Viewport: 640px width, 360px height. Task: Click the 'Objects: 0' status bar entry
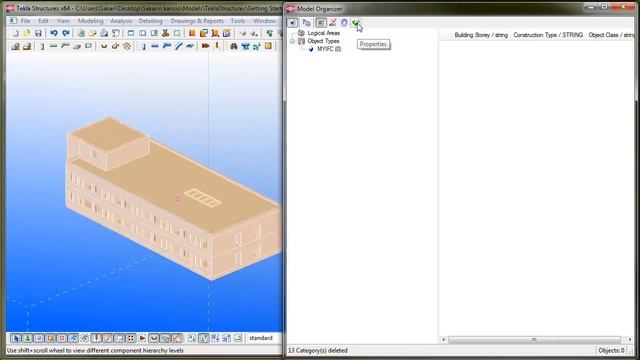611,351
